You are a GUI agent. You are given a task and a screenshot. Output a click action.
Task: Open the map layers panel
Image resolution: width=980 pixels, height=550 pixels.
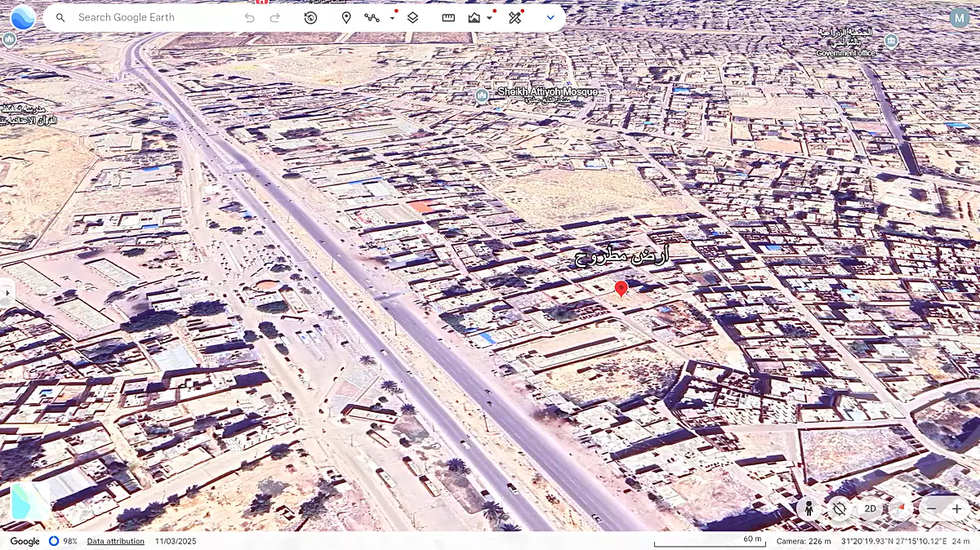point(412,17)
